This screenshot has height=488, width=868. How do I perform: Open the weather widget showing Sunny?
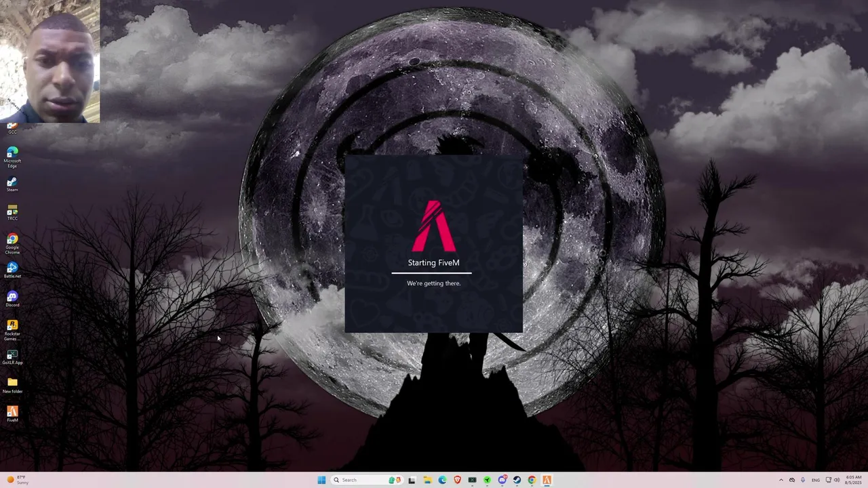pos(16,480)
